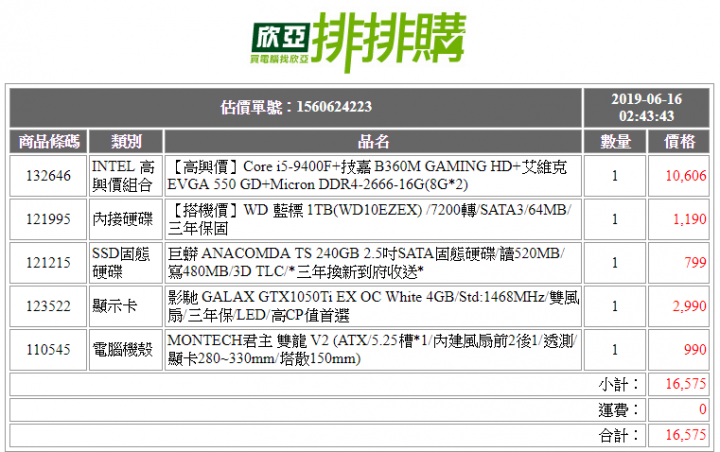The width and height of the screenshot is (720, 452).
Task: Click category INTEL 高興價組合
Action: tap(123, 175)
